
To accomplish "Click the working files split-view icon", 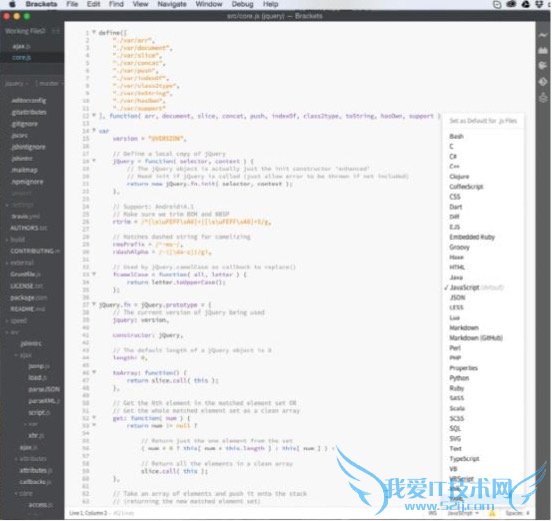I will pos(55,31).
